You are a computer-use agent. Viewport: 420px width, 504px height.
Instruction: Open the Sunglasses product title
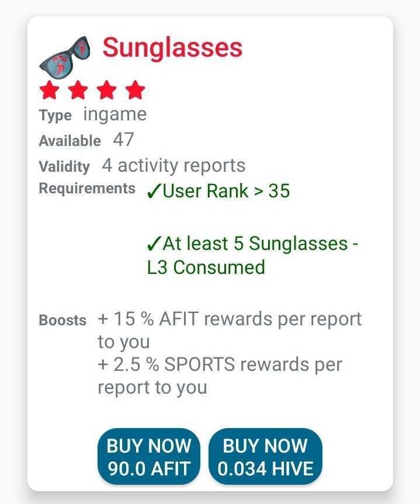click(172, 48)
